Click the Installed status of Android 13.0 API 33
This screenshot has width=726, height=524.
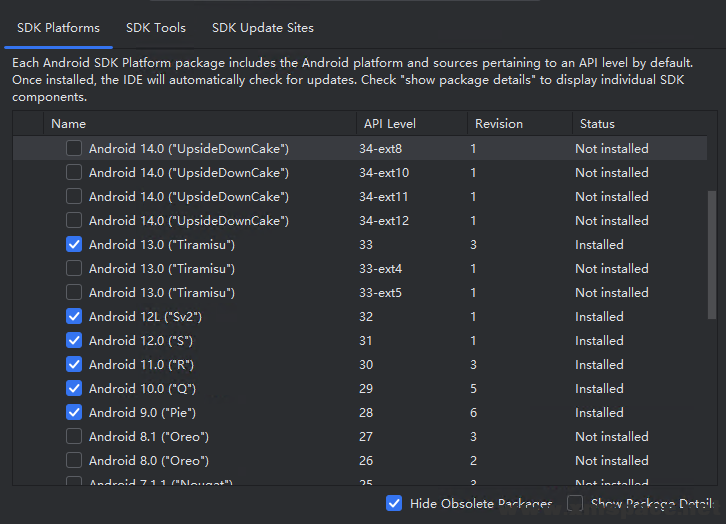[x=599, y=244]
